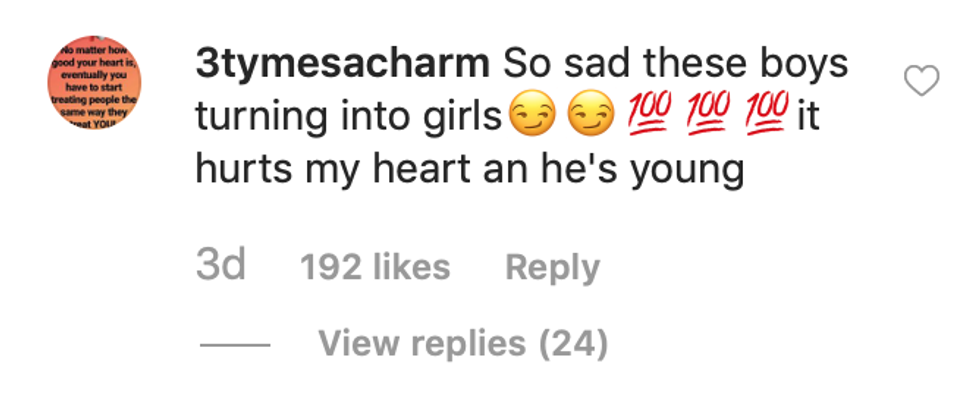Reply to 3tymesacharm's comment
This screenshot has width=980, height=420.
(x=552, y=267)
